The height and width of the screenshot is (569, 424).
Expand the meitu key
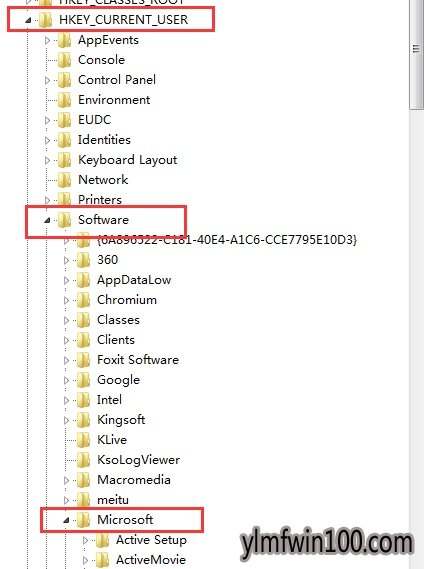tap(66, 500)
